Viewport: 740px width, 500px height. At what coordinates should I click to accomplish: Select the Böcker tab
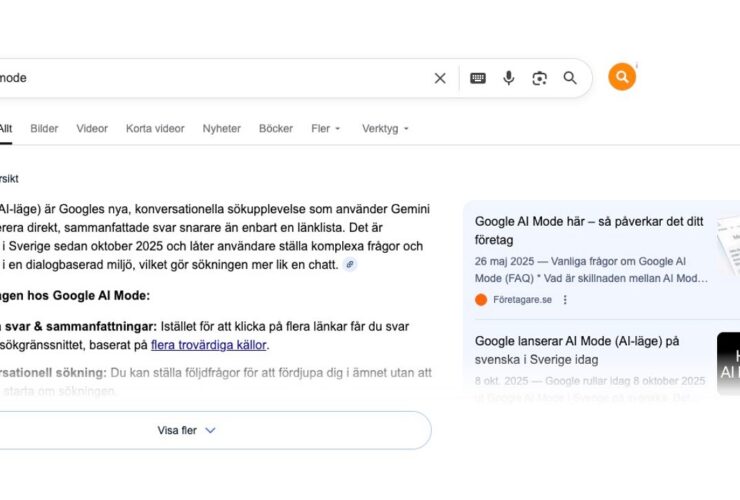point(276,129)
